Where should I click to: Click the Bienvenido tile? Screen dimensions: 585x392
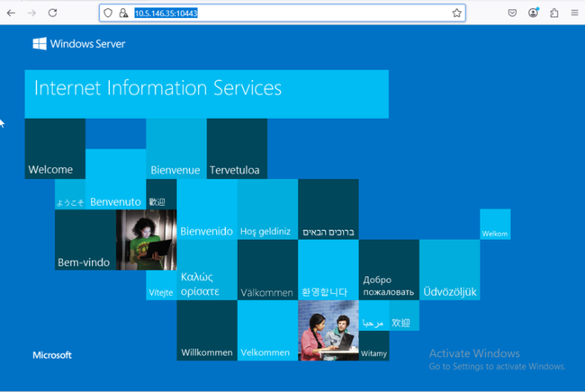(207, 209)
